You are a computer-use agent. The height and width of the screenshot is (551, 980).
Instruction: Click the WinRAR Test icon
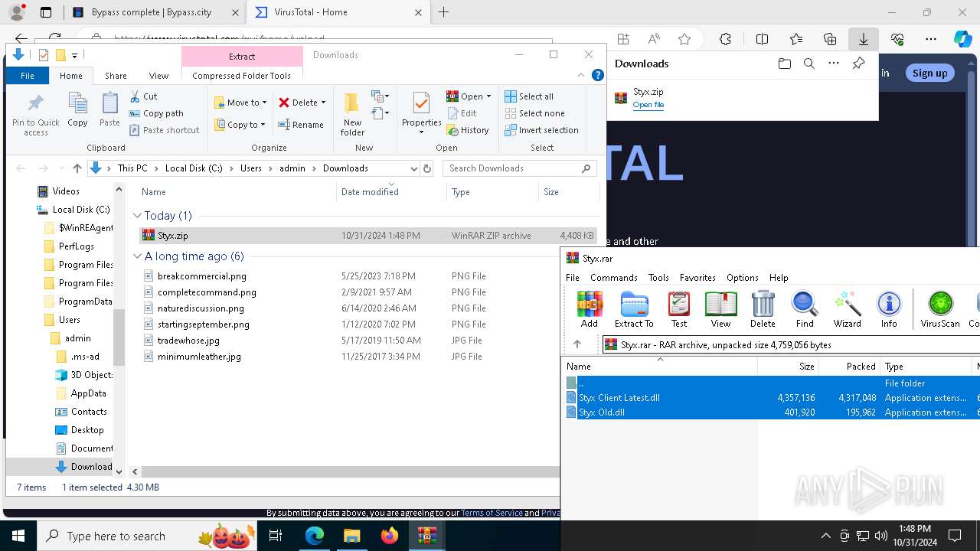point(679,309)
